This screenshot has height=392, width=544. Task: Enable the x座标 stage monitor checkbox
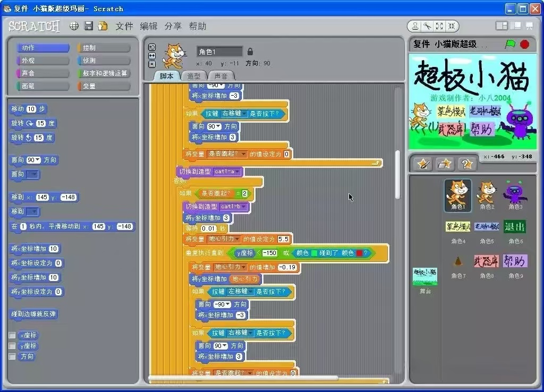(x=12, y=335)
